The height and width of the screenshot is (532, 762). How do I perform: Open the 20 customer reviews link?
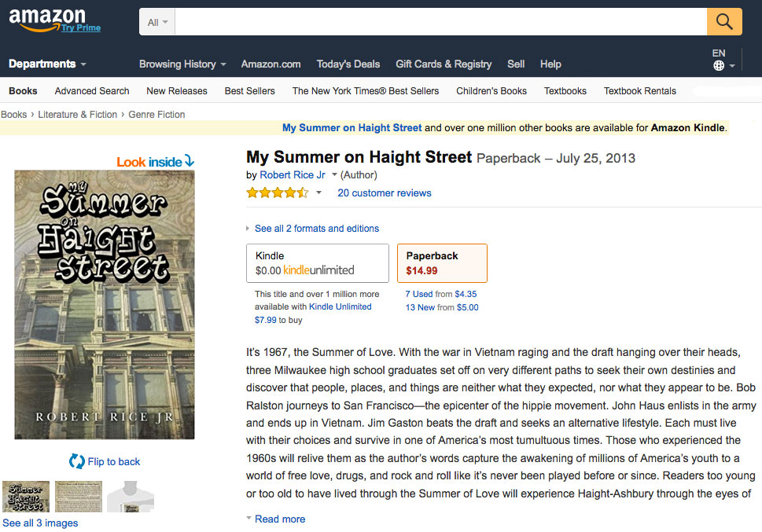coord(384,193)
